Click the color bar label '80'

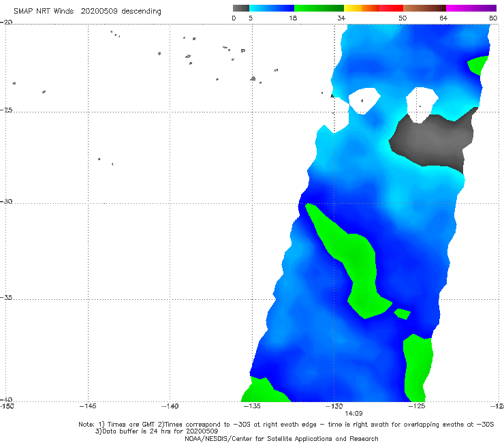pyautogui.click(x=493, y=18)
